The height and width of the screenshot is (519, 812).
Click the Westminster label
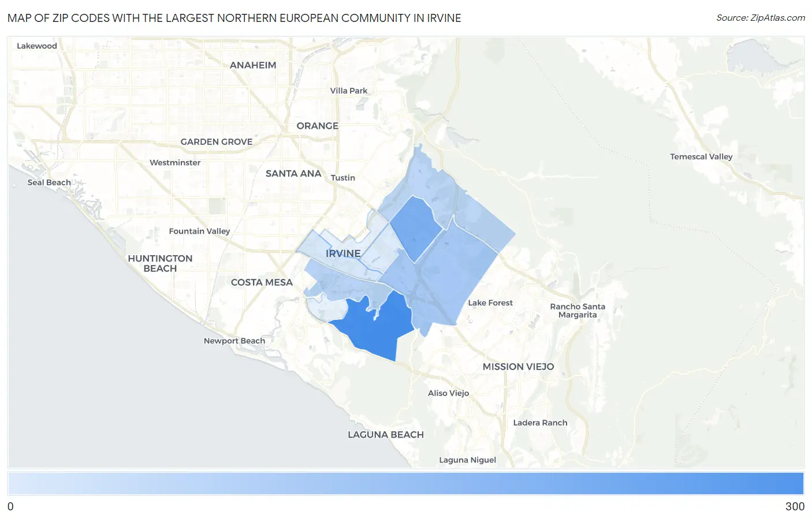click(x=175, y=162)
